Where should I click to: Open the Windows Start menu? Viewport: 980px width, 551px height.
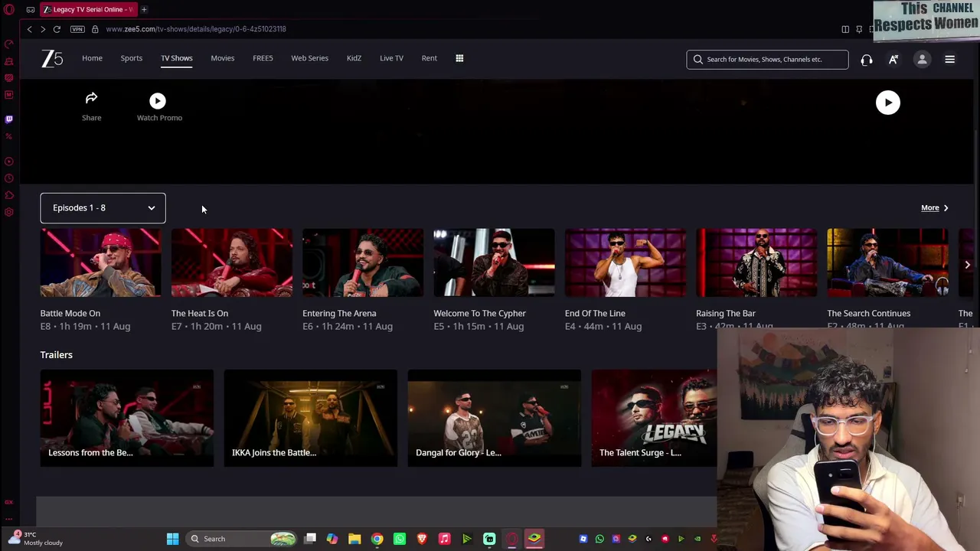click(172, 539)
